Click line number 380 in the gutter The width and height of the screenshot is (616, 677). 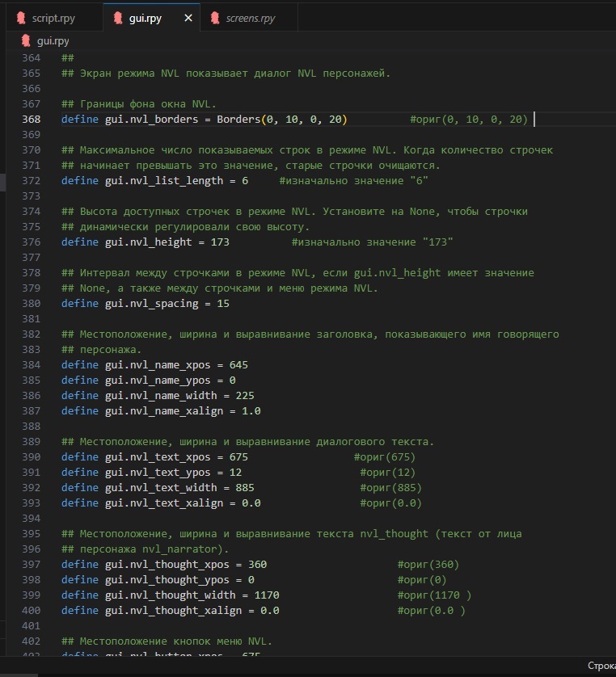click(x=32, y=304)
